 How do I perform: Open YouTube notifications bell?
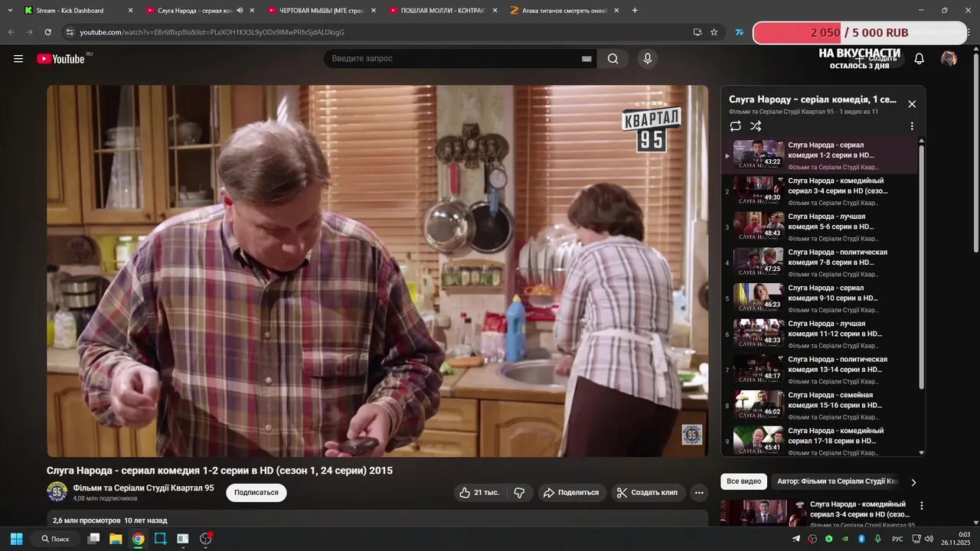(x=920, y=59)
